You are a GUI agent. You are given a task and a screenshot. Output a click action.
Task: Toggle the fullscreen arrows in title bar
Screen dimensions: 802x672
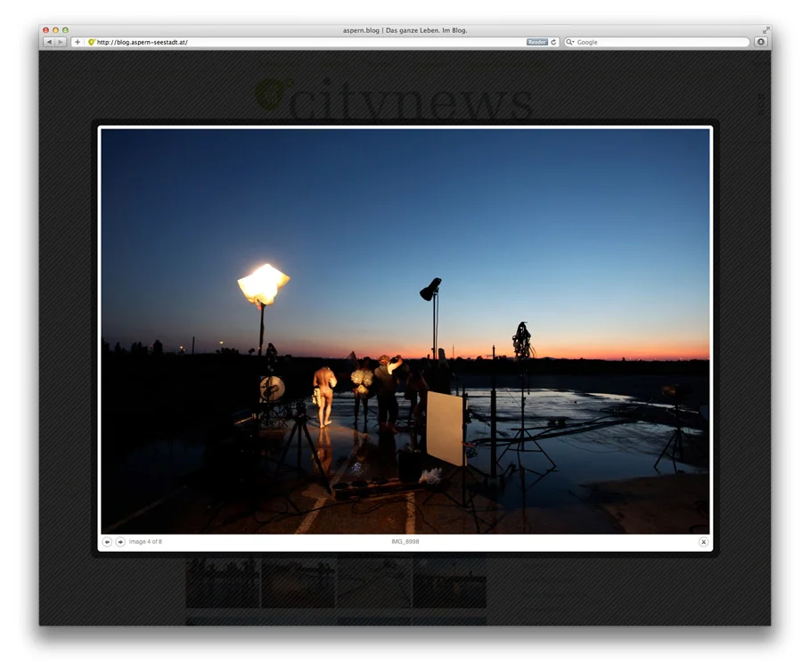(x=765, y=30)
